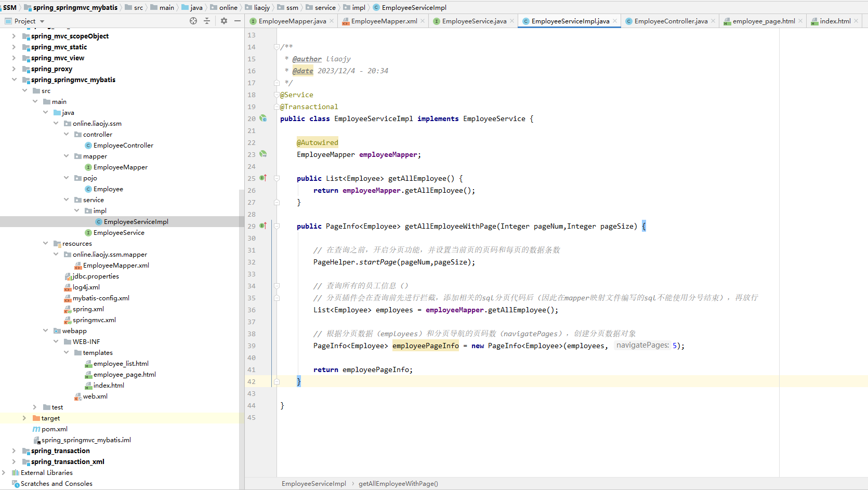The height and width of the screenshot is (490, 868).
Task: Click the employeePageInfo variable on line 39
Action: tap(425, 346)
